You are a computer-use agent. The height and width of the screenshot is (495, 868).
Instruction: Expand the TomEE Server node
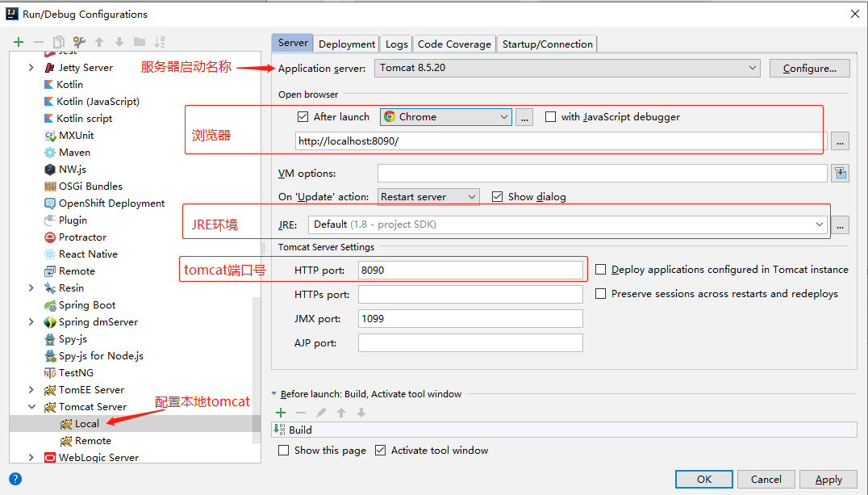[x=31, y=390]
